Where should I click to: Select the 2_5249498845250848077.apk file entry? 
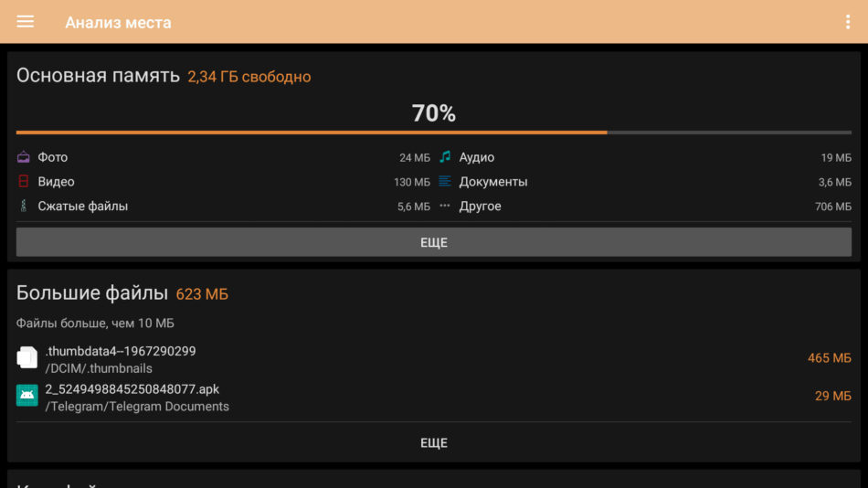433,398
